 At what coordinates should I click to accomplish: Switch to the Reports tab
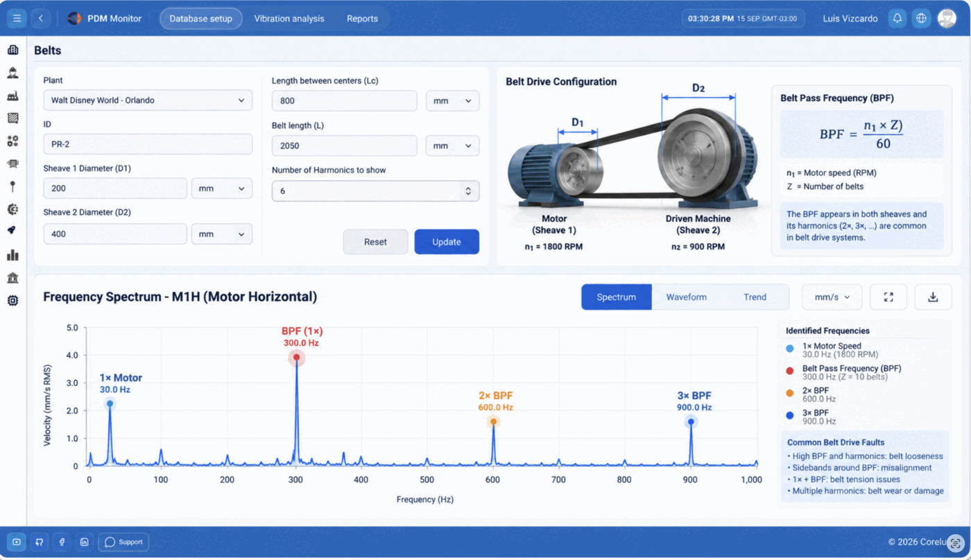click(x=362, y=19)
